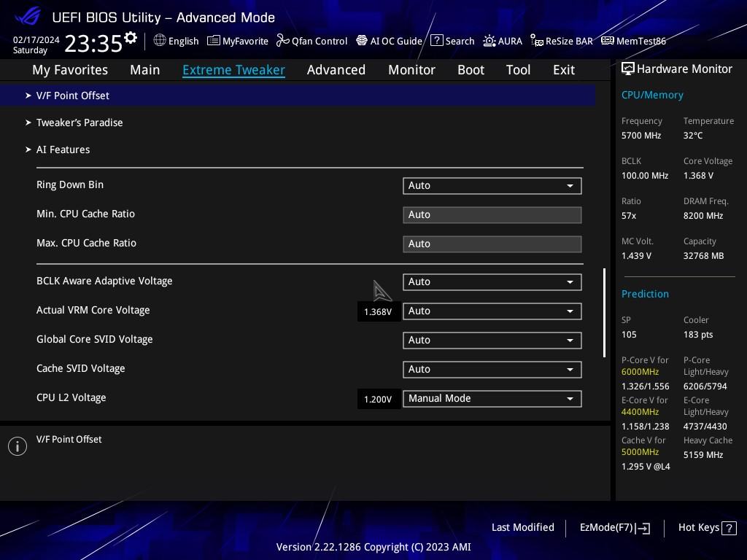Click the Hot Keys question mark icon

click(729, 528)
